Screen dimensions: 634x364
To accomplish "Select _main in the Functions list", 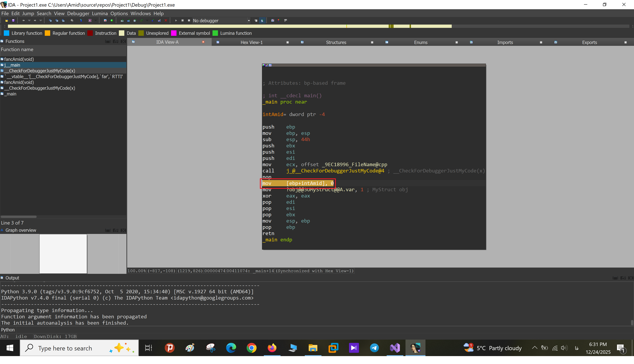I will tap(11, 94).
